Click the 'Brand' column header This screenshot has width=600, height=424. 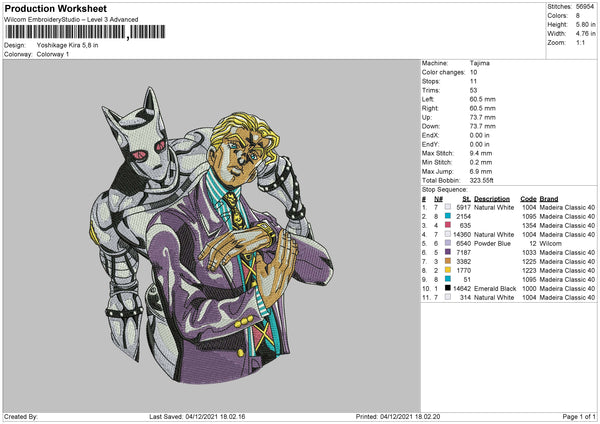click(x=549, y=199)
